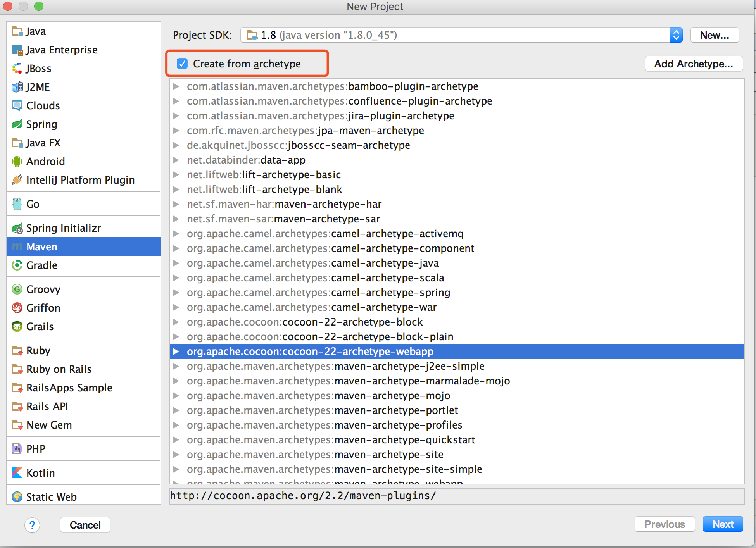Select camel-archetype-scala archetype
The image size is (756, 548).
point(457,277)
